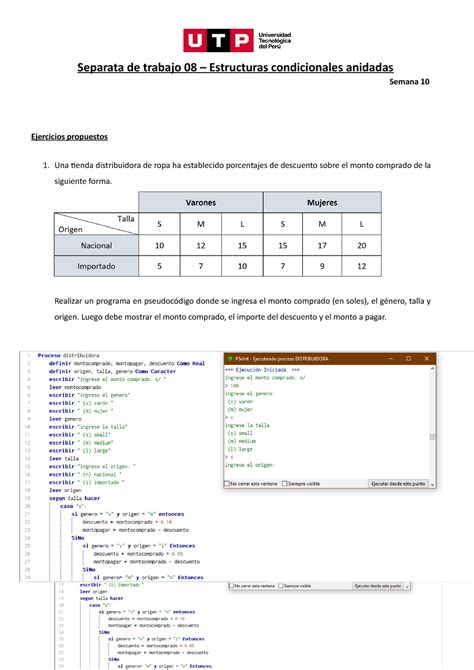This screenshot has width=474, height=670.
Task: Click code line 'leer montocomprado'
Action: coord(75,387)
